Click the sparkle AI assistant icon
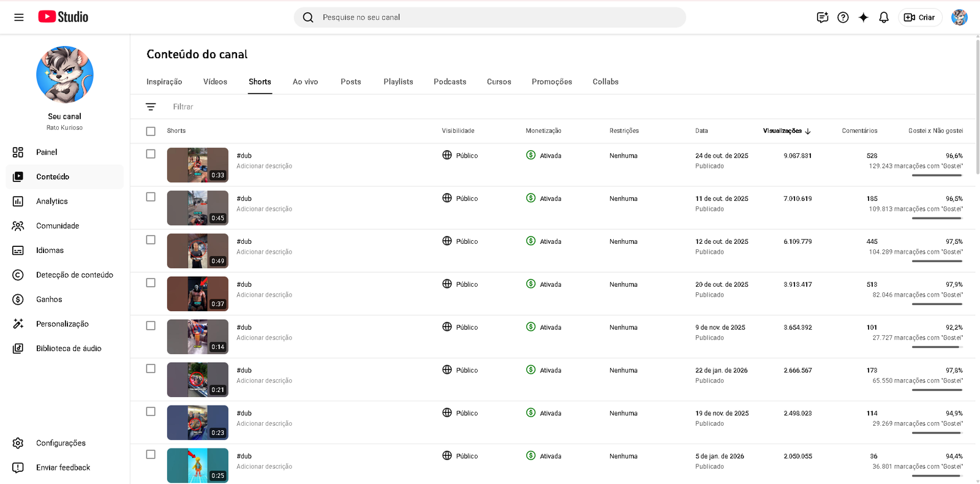Image resolution: width=980 pixels, height=484 pixels. (863, 17)
